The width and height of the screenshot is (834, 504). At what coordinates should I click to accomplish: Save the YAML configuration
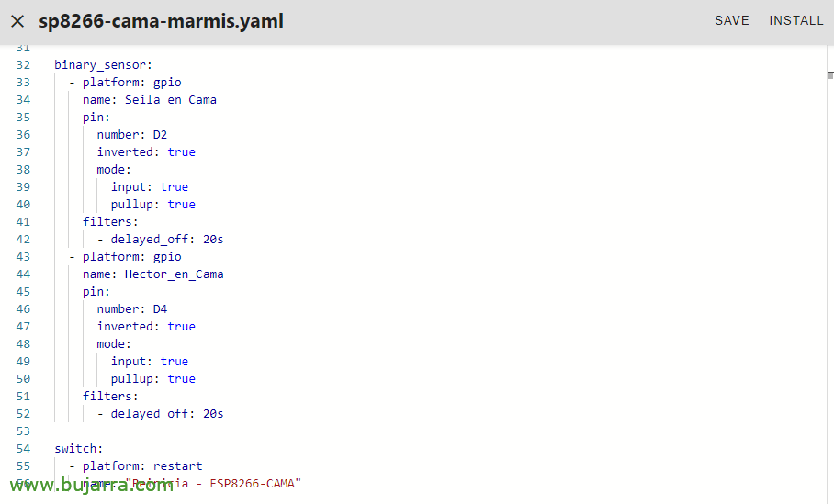[732, 21]
